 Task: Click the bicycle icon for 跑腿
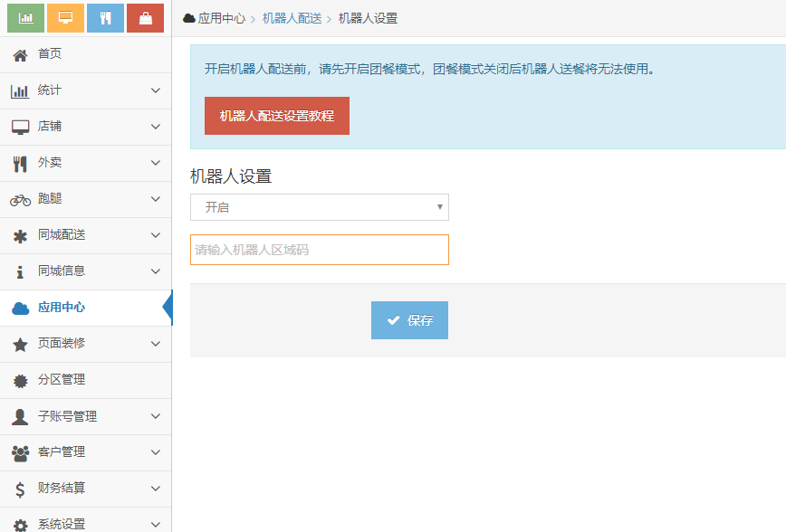click(x=20, y=200)
